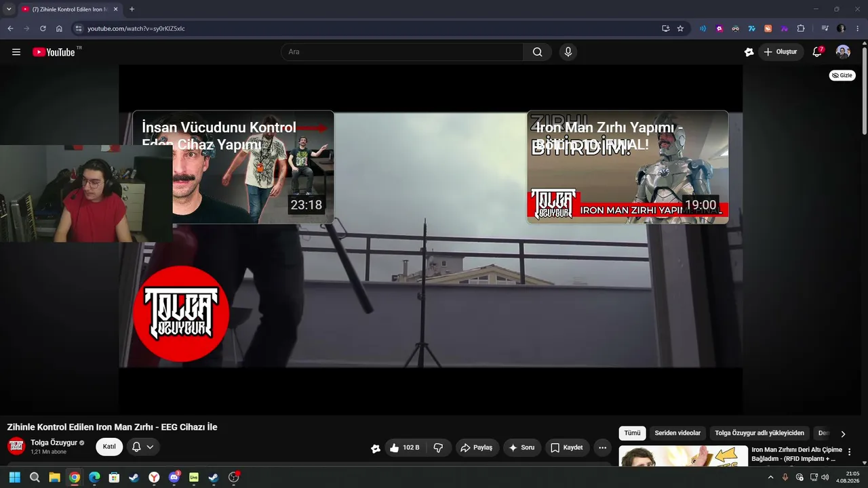Open the browser home page
Screen dimensions: 868x488
59,28
